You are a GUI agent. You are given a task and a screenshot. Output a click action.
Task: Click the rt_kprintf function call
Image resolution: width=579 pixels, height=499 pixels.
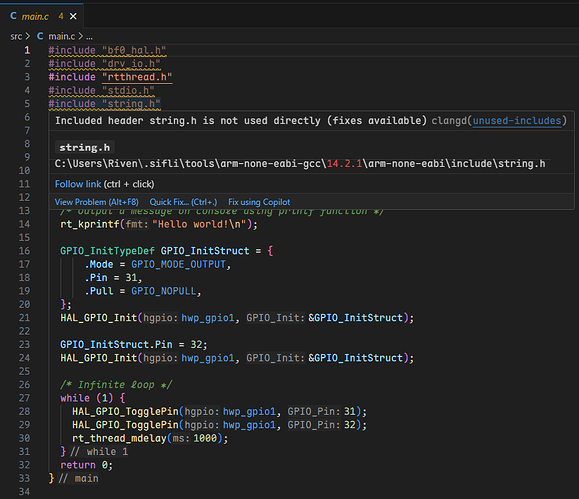click(90, 224)
